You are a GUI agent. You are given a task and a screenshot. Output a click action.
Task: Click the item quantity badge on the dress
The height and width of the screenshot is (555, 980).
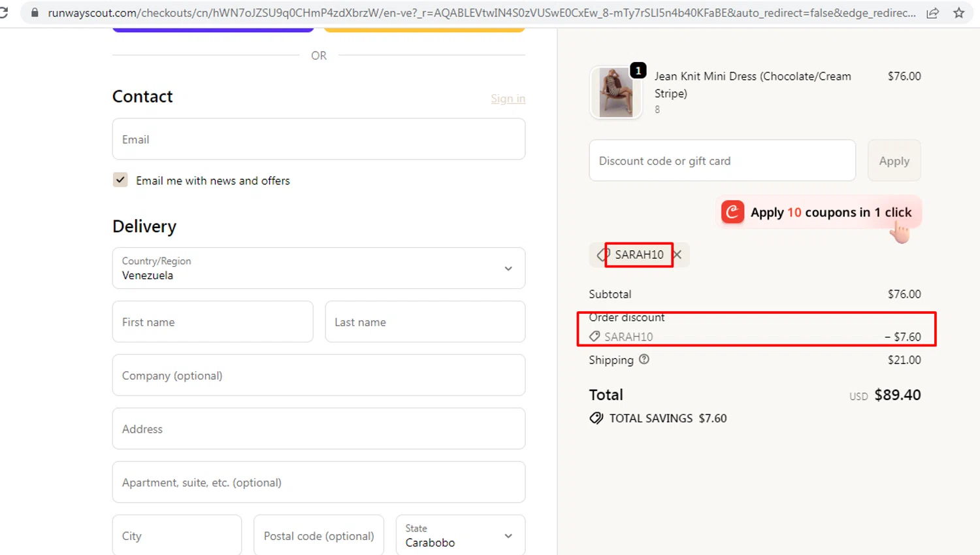[x=638, y=70]
